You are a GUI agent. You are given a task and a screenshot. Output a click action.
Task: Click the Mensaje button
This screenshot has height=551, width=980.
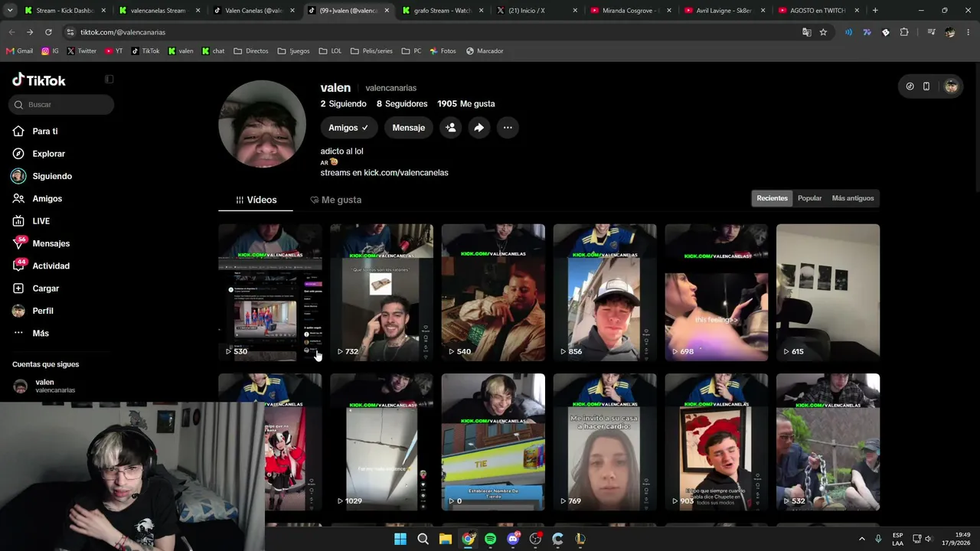(408, 128)
